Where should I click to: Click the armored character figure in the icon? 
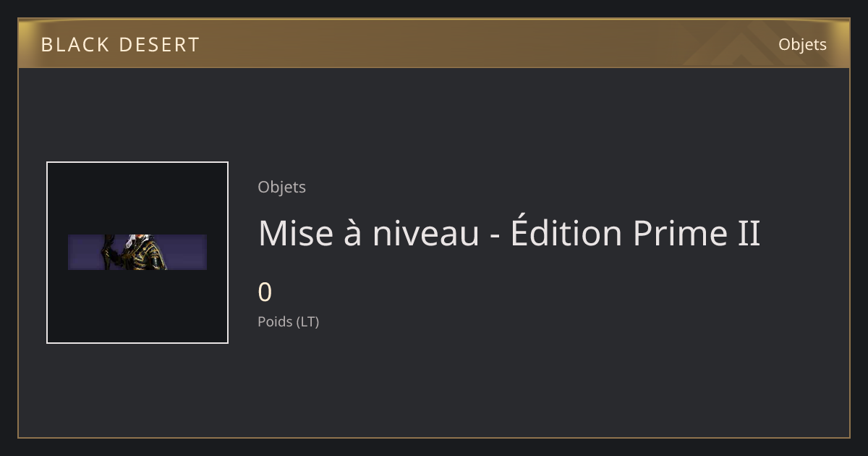137,252
